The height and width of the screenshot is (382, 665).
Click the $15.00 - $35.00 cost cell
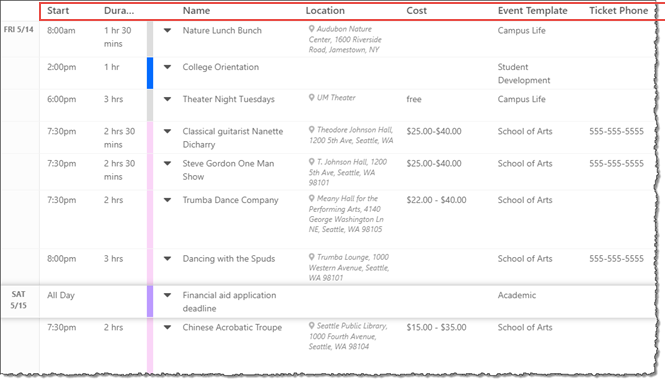[436, 327]
